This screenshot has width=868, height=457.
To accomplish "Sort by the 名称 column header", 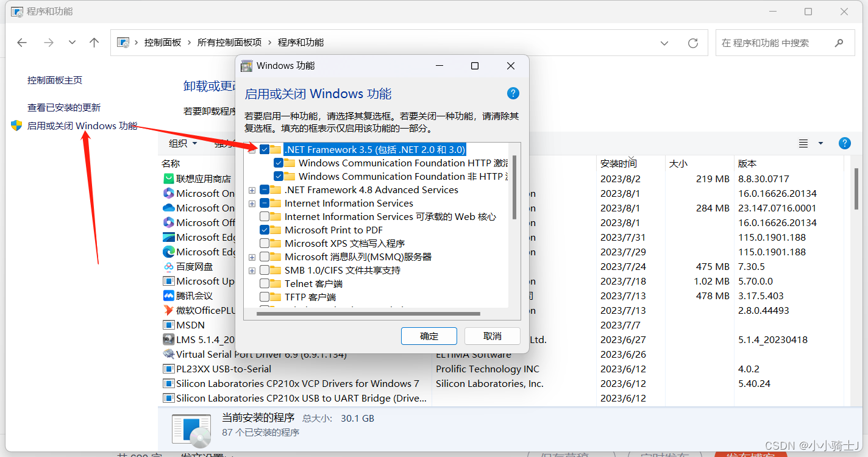I will coord(171,163).
